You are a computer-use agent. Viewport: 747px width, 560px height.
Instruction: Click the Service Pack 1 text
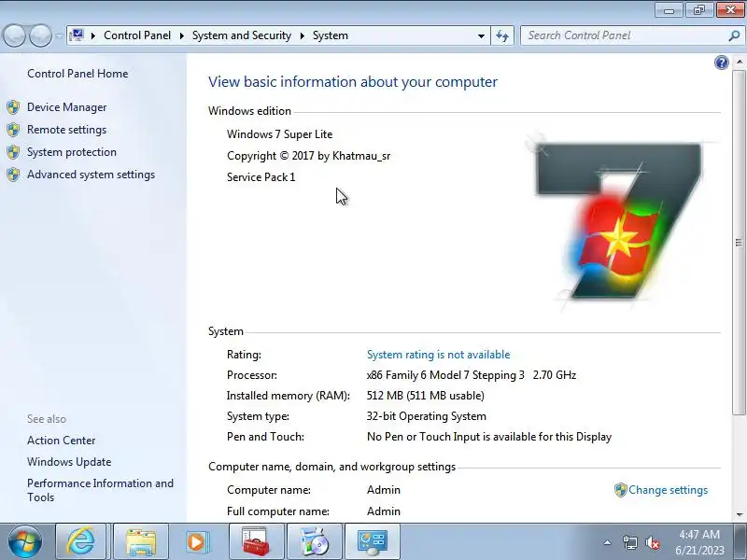tap(261, 177)
